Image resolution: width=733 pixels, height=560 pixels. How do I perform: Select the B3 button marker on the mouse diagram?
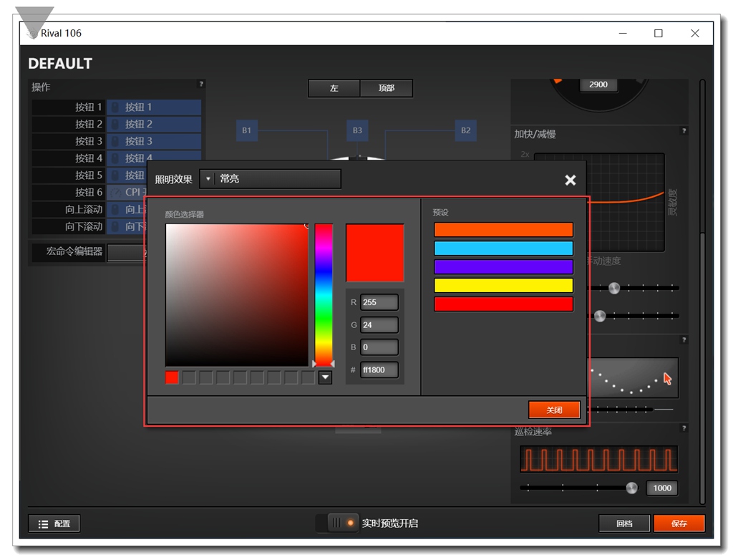[x=357, y=130]
